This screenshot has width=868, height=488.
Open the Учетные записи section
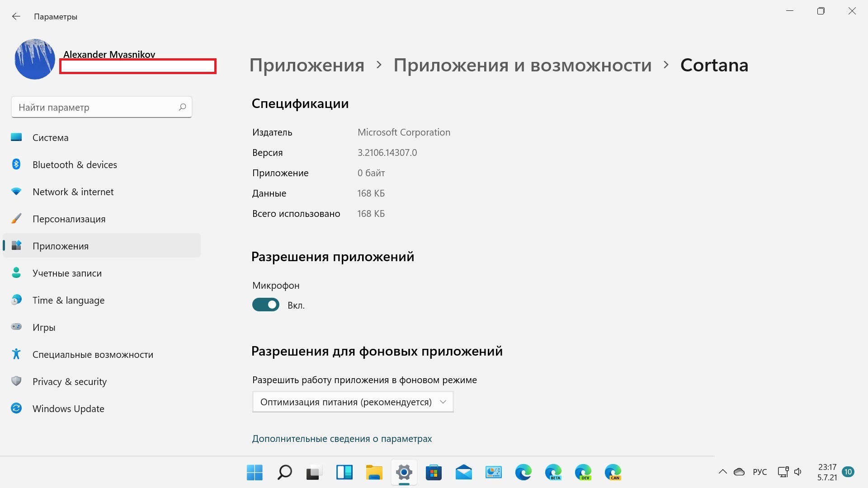(x=102, y=273)
